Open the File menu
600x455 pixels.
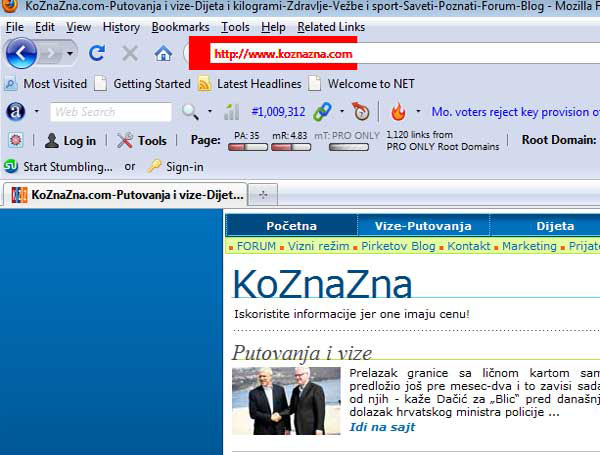15,27
